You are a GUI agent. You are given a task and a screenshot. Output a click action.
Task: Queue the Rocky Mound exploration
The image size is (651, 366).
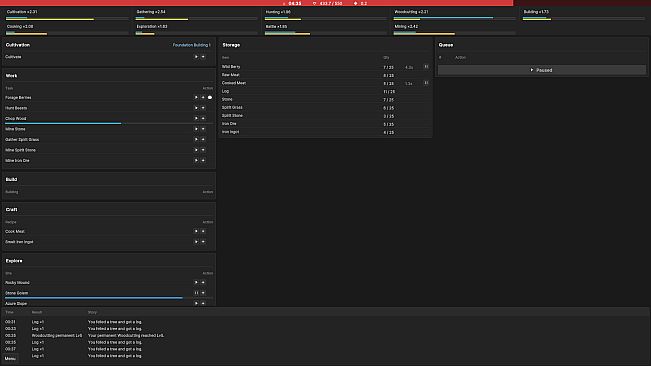pos(203,283)
